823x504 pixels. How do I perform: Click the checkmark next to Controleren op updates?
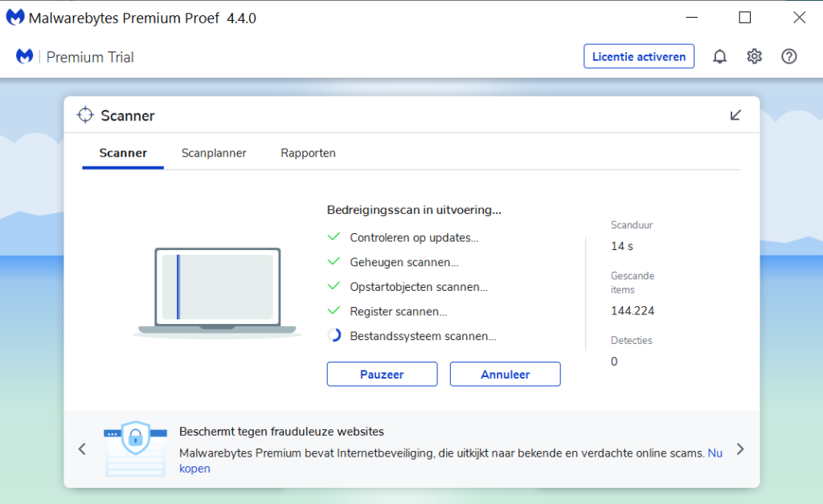334,237
